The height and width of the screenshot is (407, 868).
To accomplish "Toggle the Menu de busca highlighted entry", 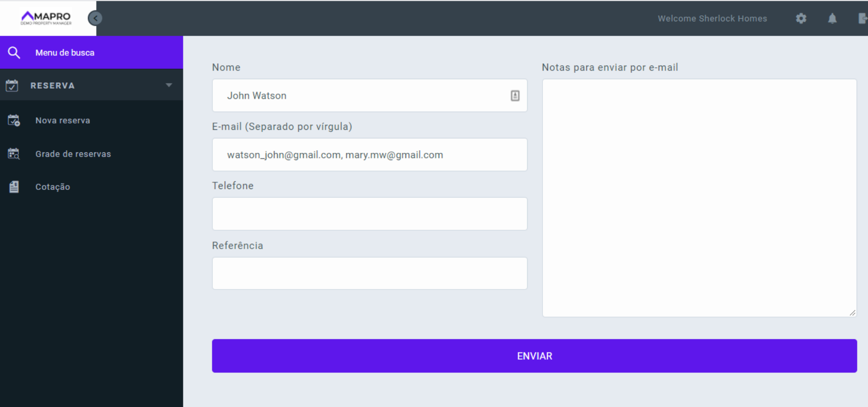I will [x=65, y=52].
